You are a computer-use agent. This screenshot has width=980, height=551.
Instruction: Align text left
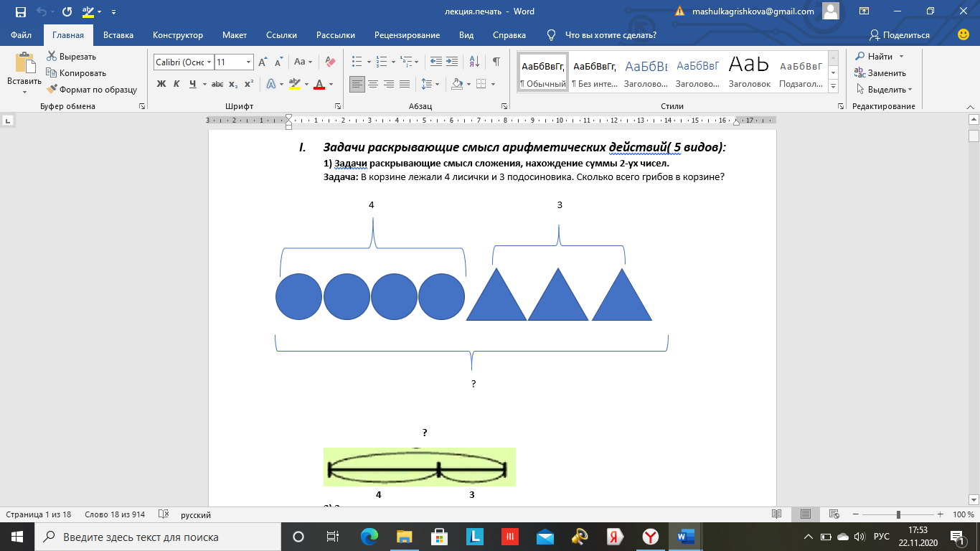click(357, 84)
